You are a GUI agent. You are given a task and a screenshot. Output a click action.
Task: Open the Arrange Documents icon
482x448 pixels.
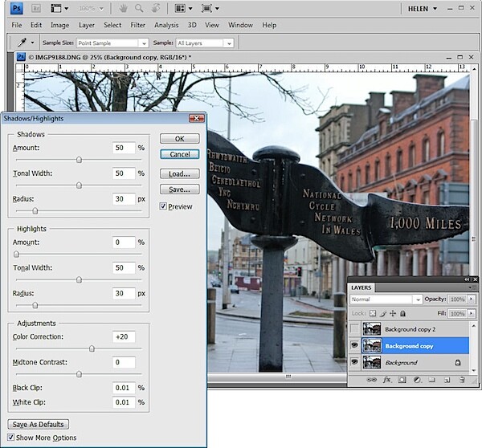(x=180, y=8)
